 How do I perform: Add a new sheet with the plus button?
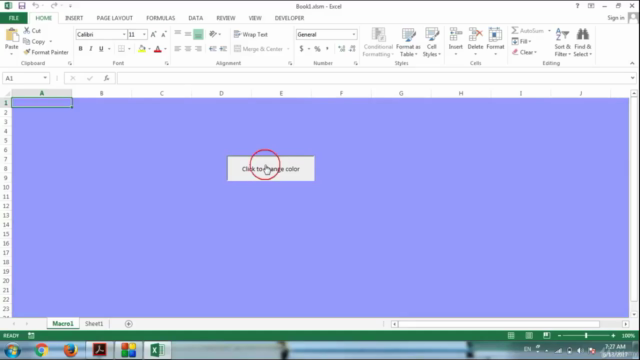tap(129, 324)
